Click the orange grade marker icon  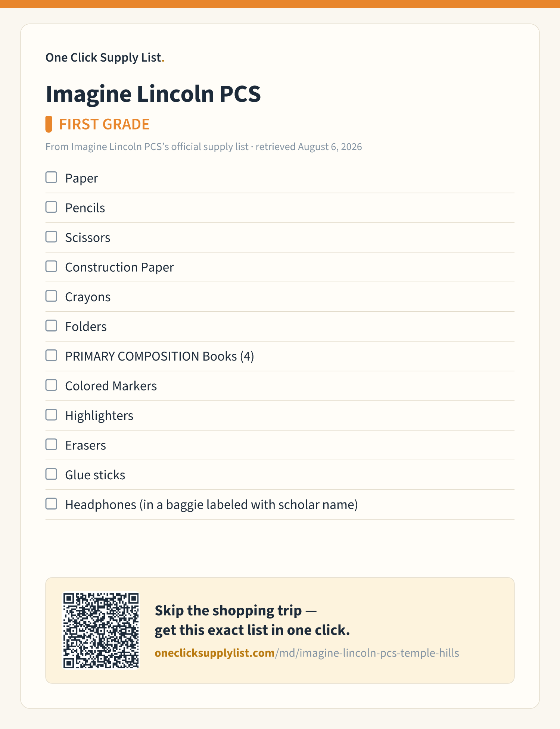[x=49, y=124]
